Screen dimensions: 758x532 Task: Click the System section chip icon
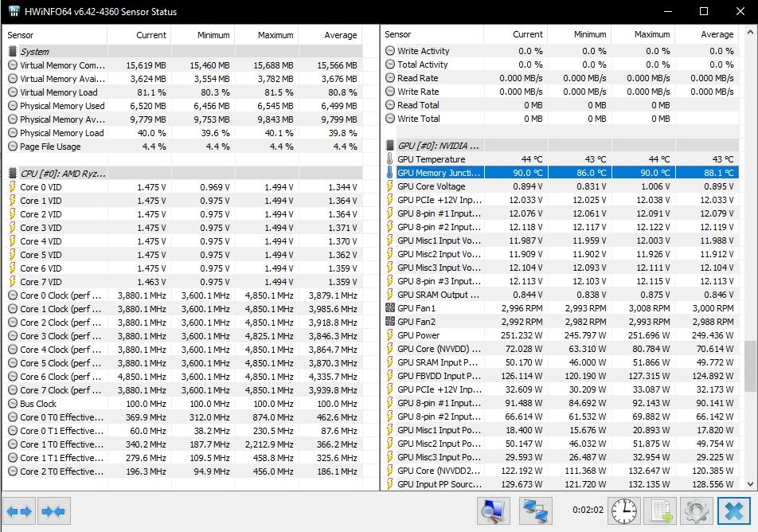[13, 51]
